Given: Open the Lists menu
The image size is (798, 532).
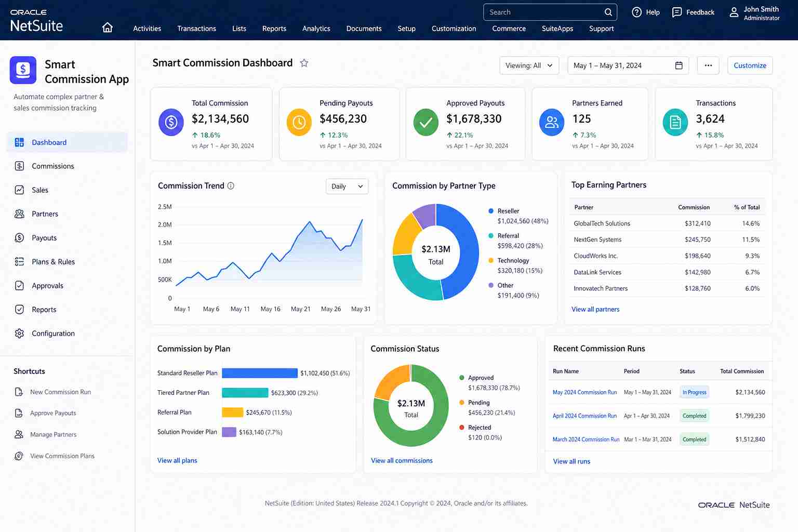Looking at the screenshot, I should [x=239, y=29].
